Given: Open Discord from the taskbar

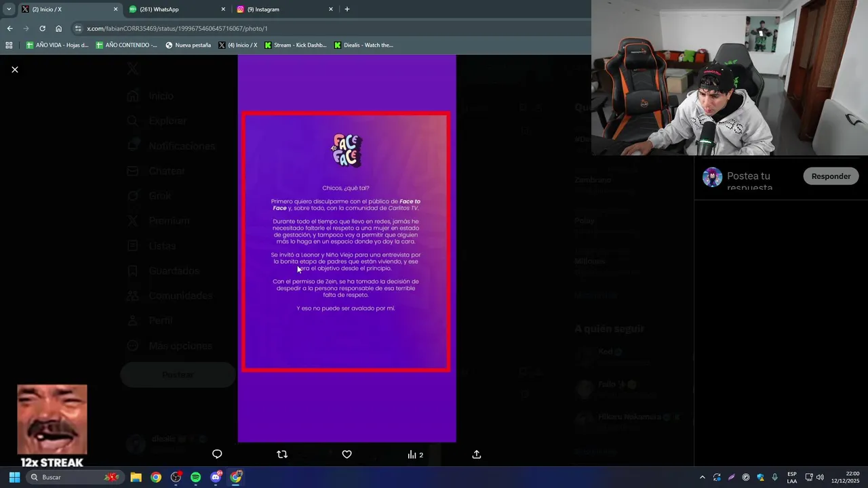Looking at the screenshot, I should [x=216, y=477].
